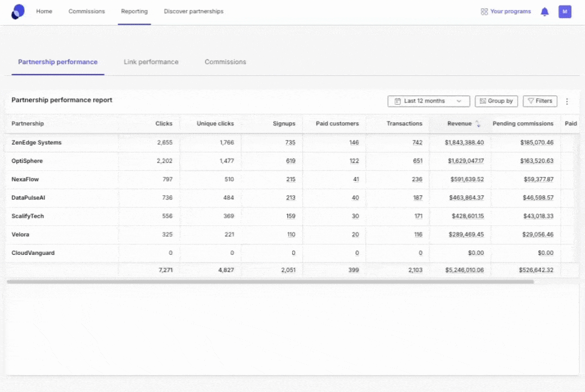Click the Partnership performance report title
This screenshot has height=392, width=585.
click(x=62, y=100)
